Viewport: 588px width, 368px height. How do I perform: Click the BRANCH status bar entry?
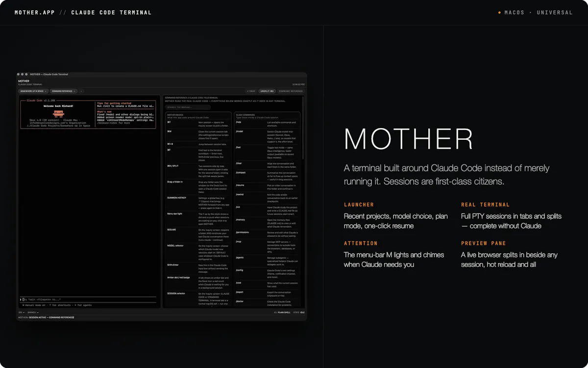coord(33,312)
